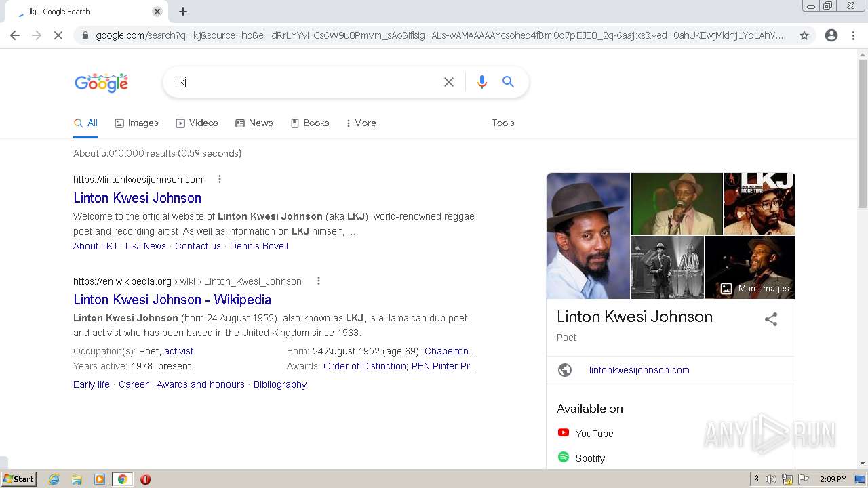The height and width of the screenshot is (488, 868).
Task: View site information via the lock icon
Action: [85, 35]
